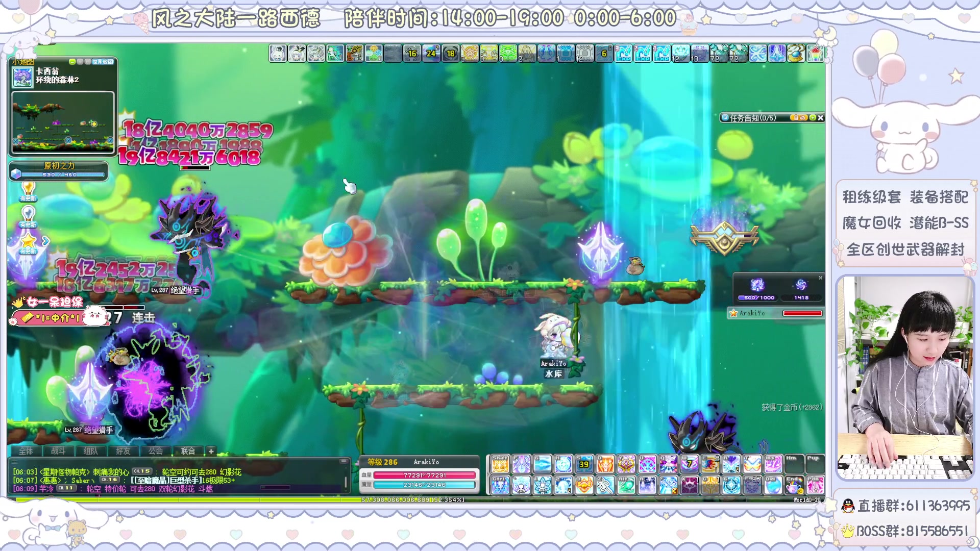Screen dimensions: 980x551
Task: Click the empty Hm quickslot
Action: (x=794, y=464)
